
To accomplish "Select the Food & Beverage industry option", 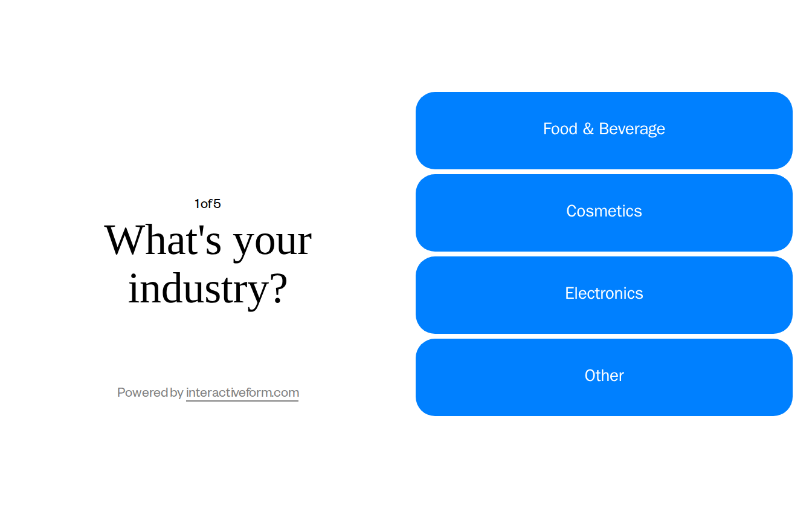I will click(604, 129).
